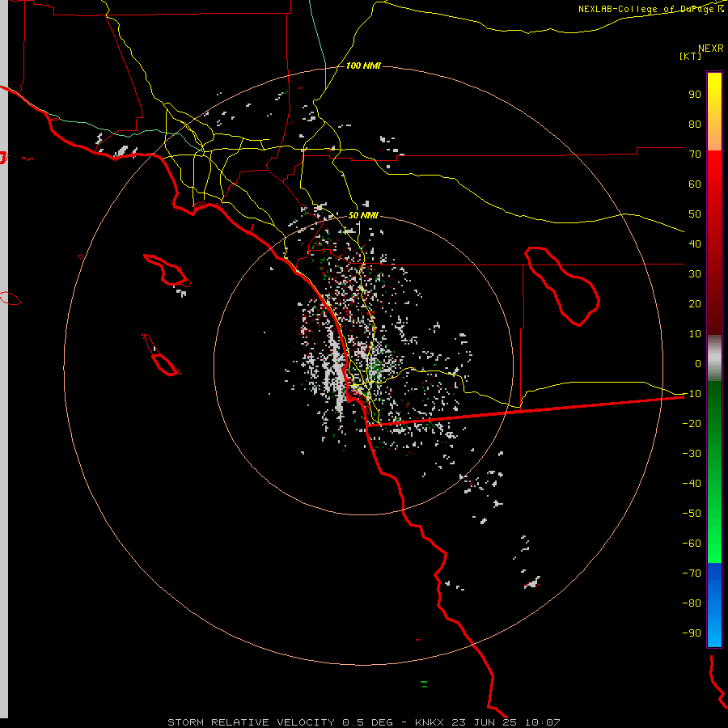Click the gray zero-velocity segment of color bar

pos(714,358)
